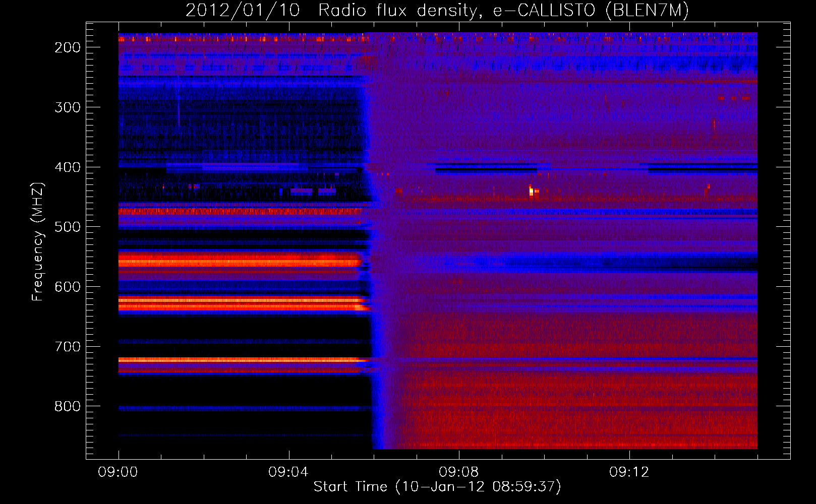Click the 500 frequency tick label
This screenshot has width=816, height=504.
pos(68,227)
